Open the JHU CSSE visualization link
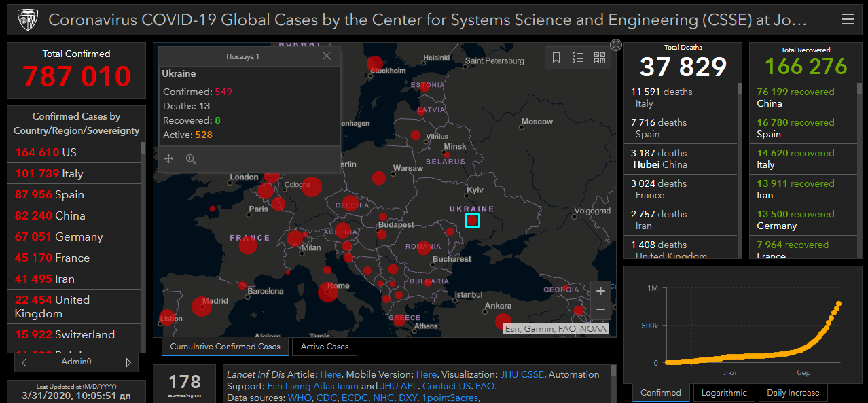Viewport: 868px width, 403px height. click(x=522, y=374)
